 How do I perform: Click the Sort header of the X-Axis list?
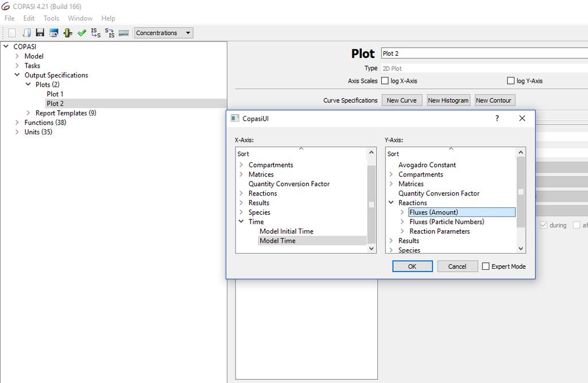point(301,154)
